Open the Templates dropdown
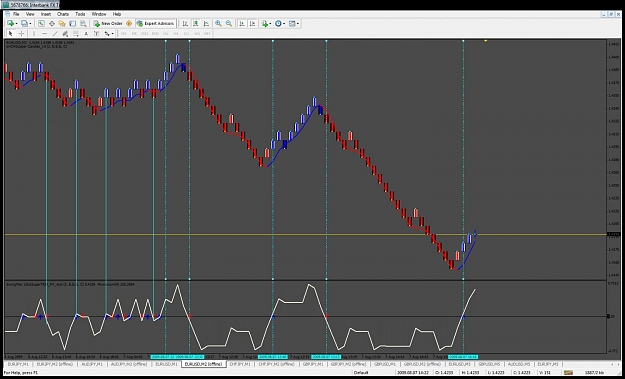Viewport: 625px width, 379px height. tap(294, 24)
